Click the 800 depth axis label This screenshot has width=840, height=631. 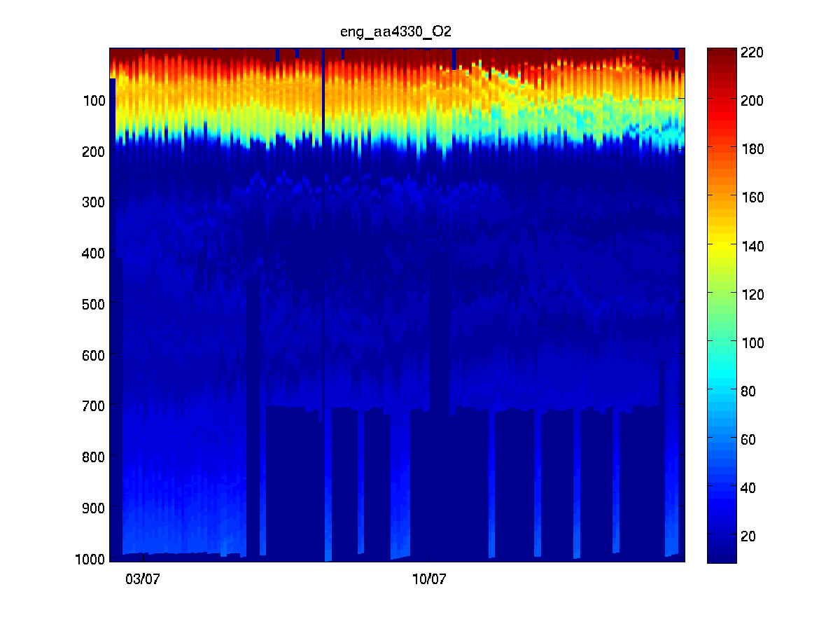(x=94, y=457)
